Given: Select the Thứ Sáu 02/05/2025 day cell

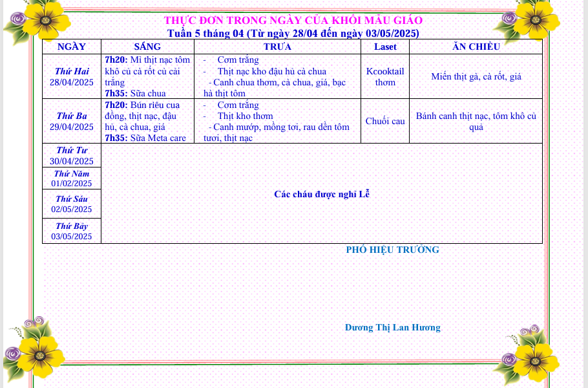Looking at the screenshot, I should pyautogui.click(x=72, y=204).
